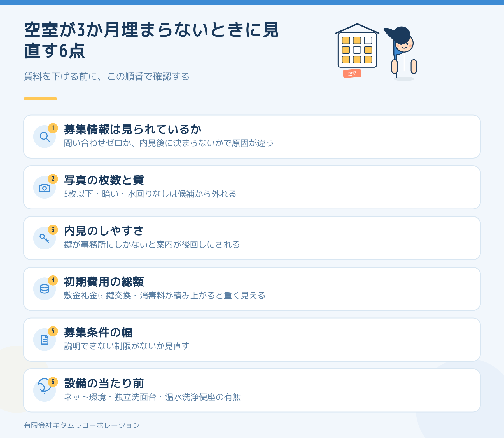
Task: Click the heading 募集条件の幅
Action: [x=98, y=332]
